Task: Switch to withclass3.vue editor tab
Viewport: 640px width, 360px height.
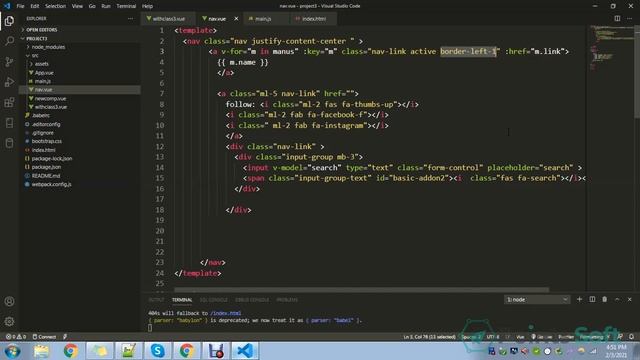Action: click(x=168, y=19)
